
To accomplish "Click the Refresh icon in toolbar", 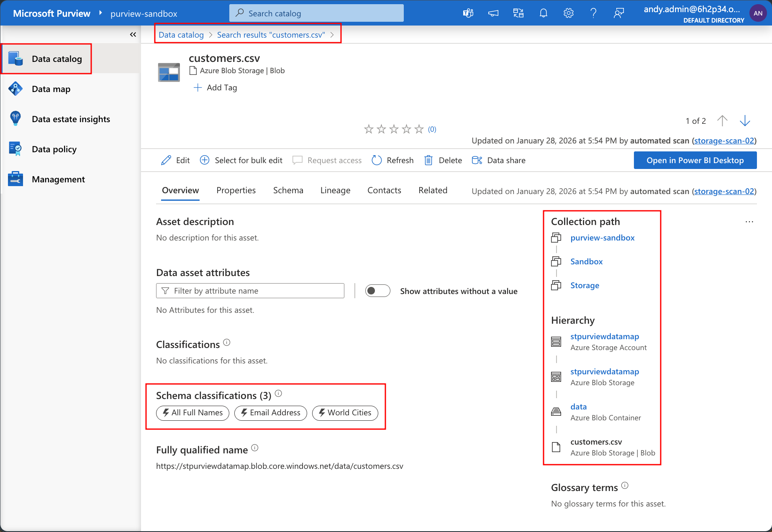I will [x=377, y=160].
